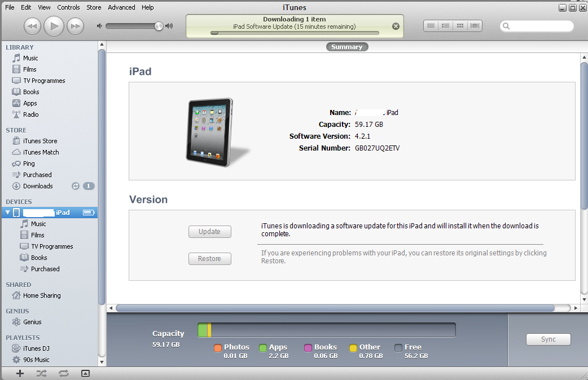Open Music under the iPad device
Image resolution: width=588 pixels, height=380 pixels.
(38, 224)
